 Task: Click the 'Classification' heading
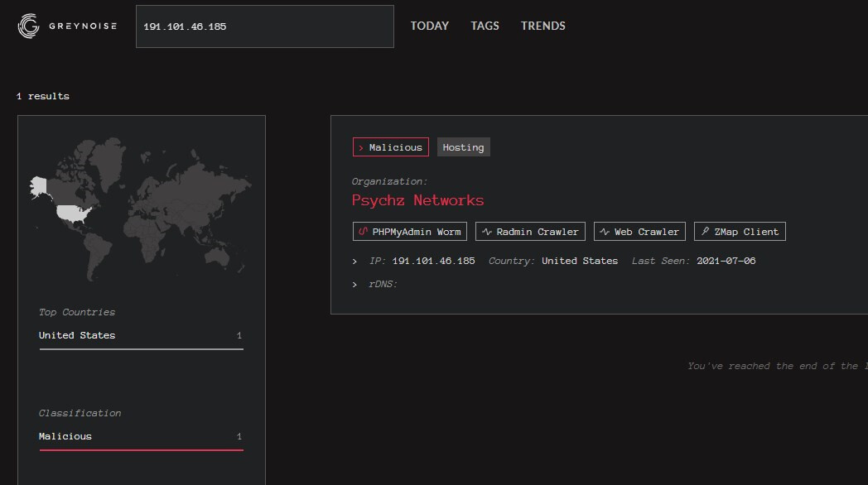point(80,413)
